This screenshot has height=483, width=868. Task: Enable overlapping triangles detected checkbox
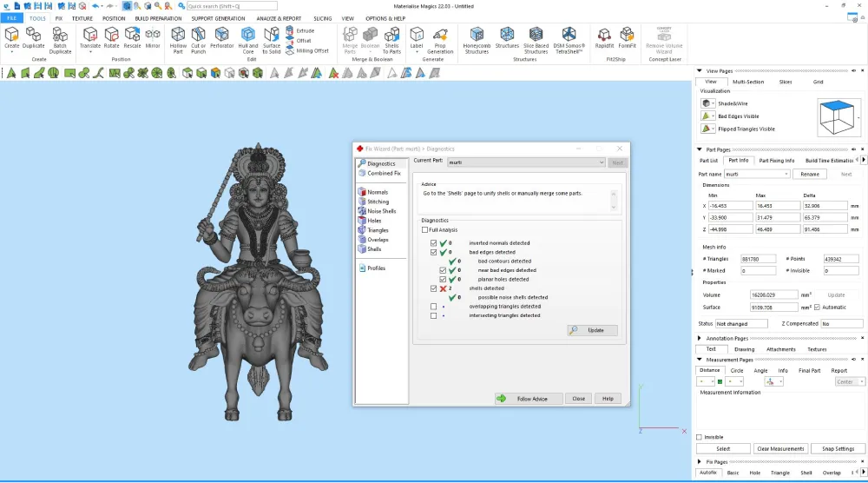tap(433, 307)
